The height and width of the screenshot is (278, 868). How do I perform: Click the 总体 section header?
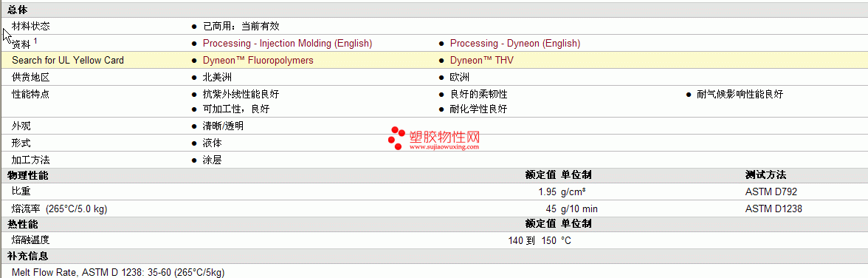click(17, 10)
